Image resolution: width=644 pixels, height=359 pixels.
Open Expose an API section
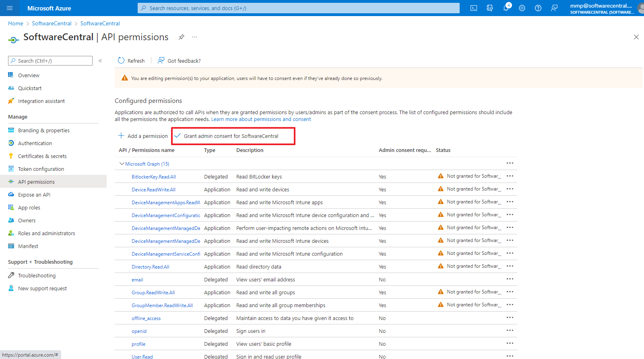[x=34, y=195]
